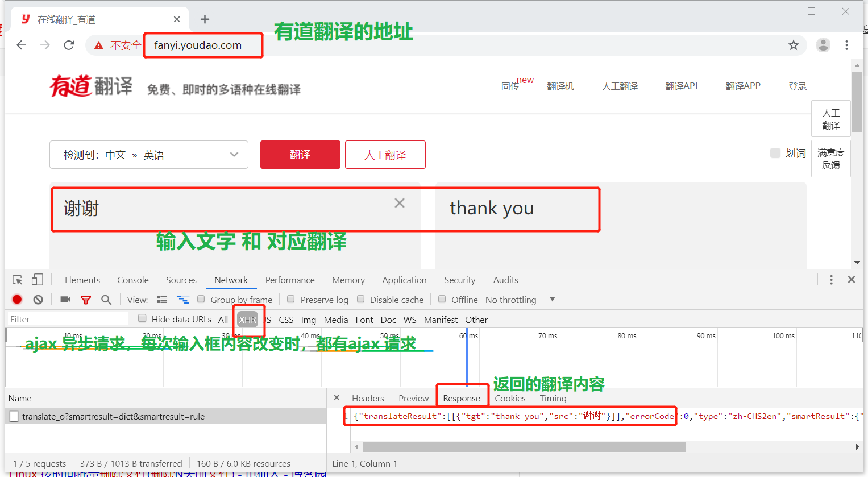Viewport: 868px width, 477px height.
Task: Check the Hide data URLs checkbox
Action: click(142, 318)
